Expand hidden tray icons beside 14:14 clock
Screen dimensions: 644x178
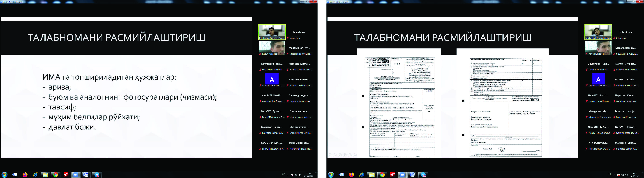pyautogui.click(x=614, y=175)
